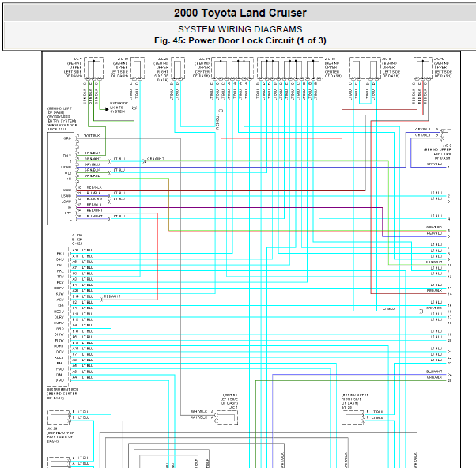Image resolution: width=476 pixels, height=468 pixels.
Task: Click the "GRY/BLU" label at door lock ECU pin 6
Action: (x=92, y=164)
